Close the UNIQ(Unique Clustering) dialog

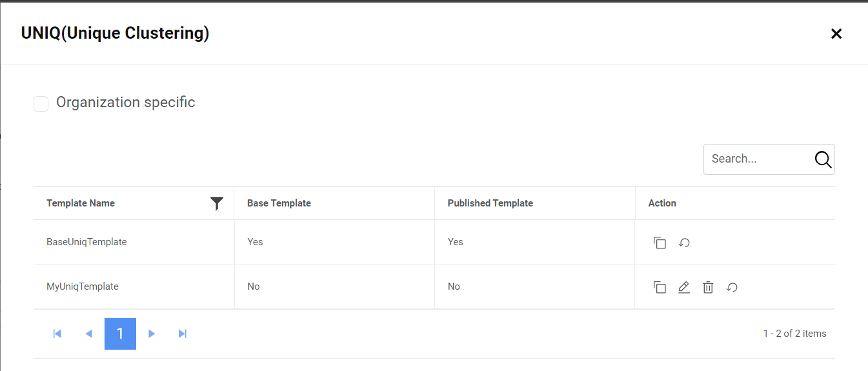(x=836, y=34)
